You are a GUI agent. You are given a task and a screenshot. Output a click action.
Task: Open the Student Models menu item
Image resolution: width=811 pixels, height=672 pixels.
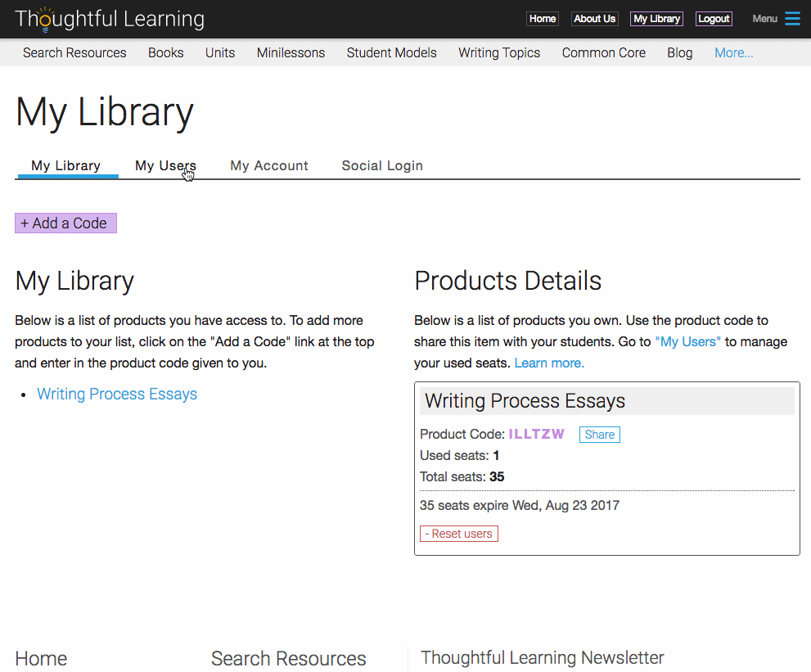point(391,52)
